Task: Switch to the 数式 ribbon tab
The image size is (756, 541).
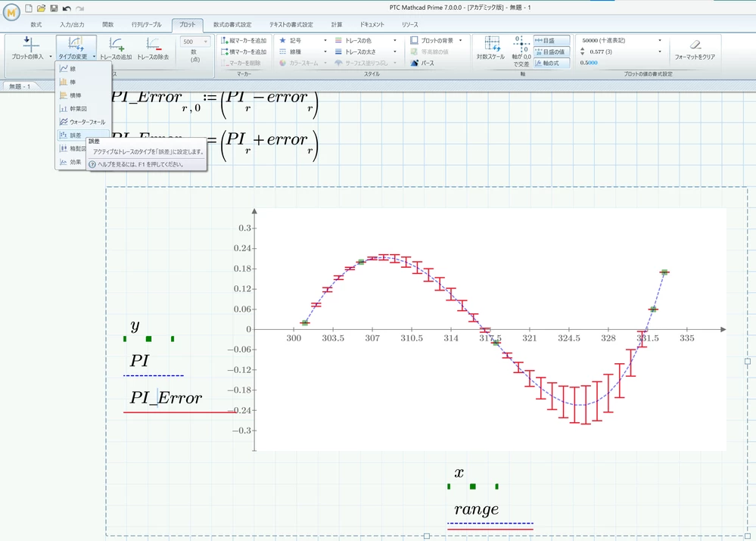Action: tap(36, 24)
